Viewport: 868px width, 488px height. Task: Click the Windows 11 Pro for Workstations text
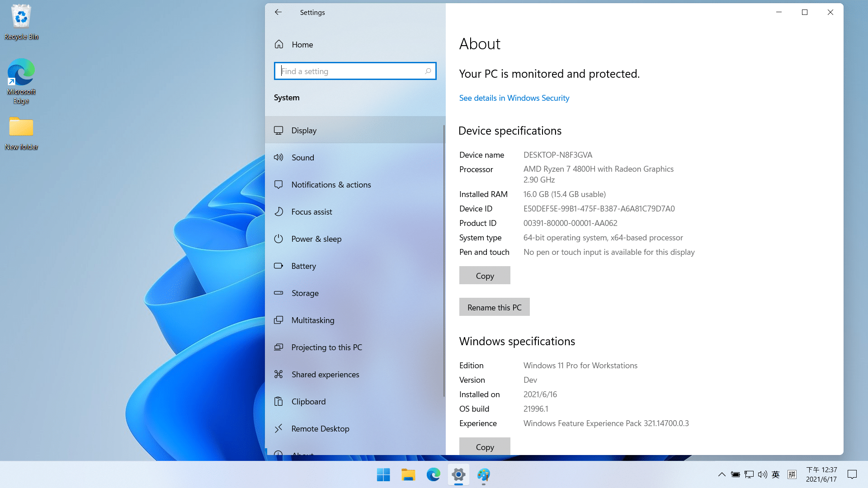pos(580,365)
